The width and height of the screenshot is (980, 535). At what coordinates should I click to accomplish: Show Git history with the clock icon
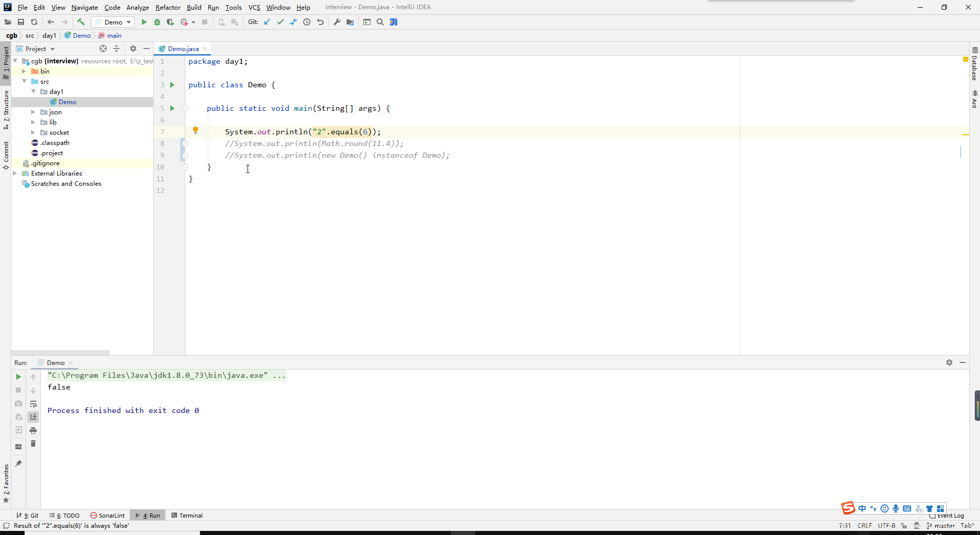click(307, 22)
